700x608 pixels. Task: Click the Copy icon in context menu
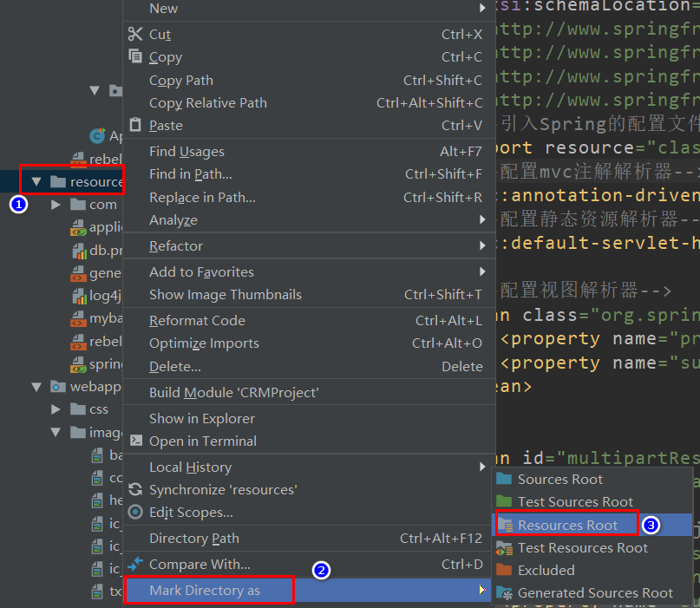(x=136, y=56)
